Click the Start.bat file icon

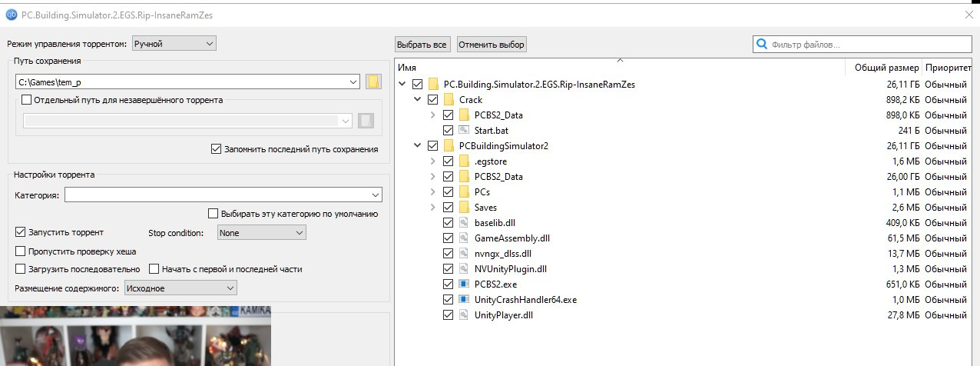click(464, 131)
